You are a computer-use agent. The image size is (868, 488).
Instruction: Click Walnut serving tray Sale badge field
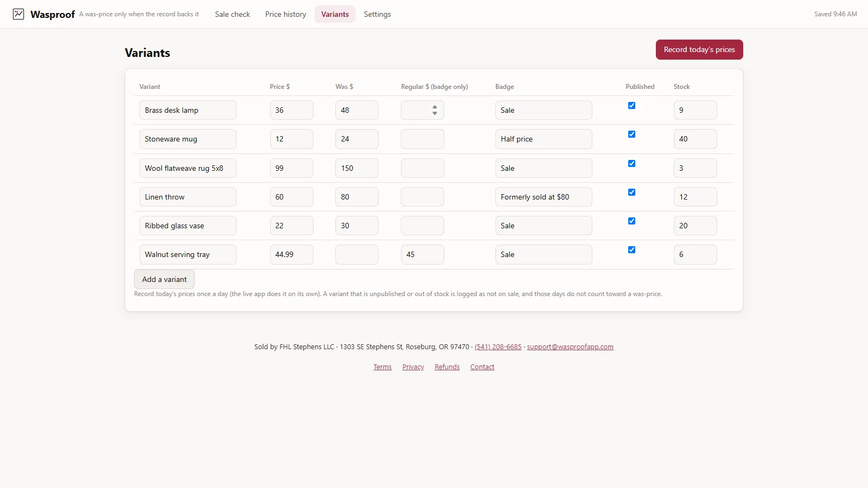tap(544, 254)
